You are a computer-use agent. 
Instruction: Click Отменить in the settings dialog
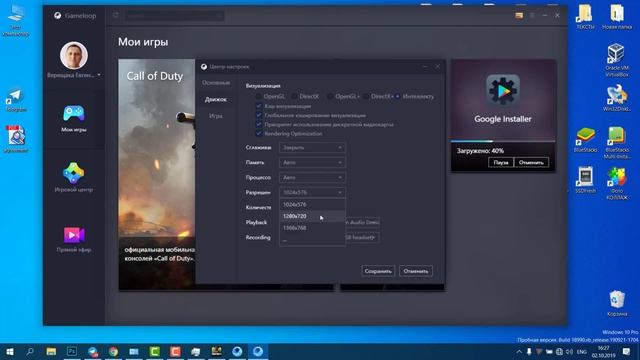coord(416,271)
